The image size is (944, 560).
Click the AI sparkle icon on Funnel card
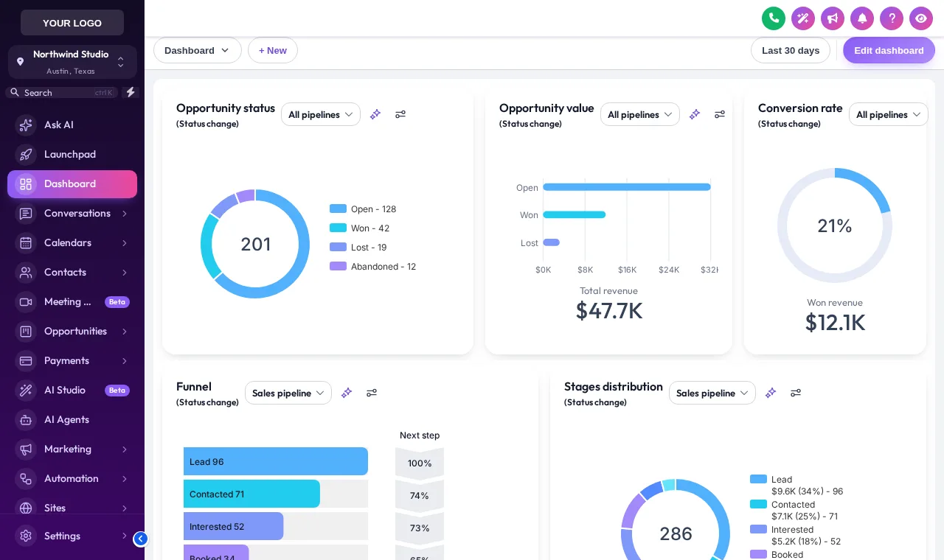(347, 393)
